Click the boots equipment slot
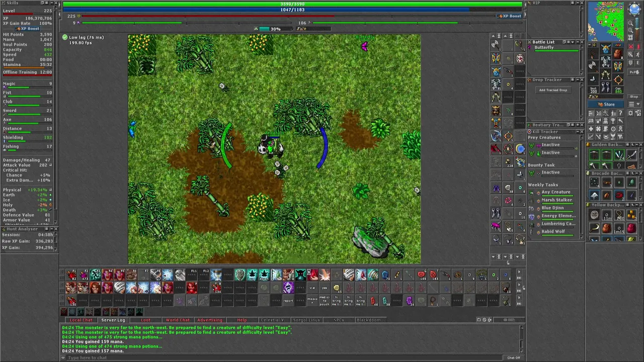This screenshot has height=362, width=644. 606,87
